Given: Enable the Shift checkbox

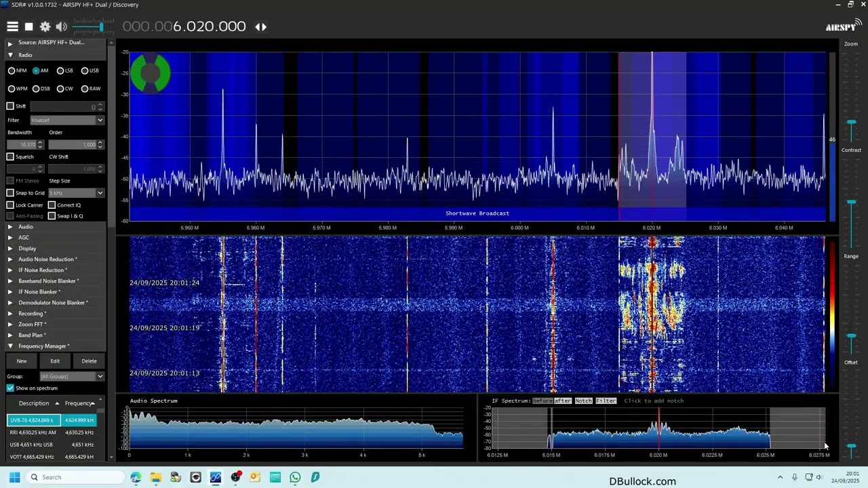Looking at the screenshot, I should (10, 106).
